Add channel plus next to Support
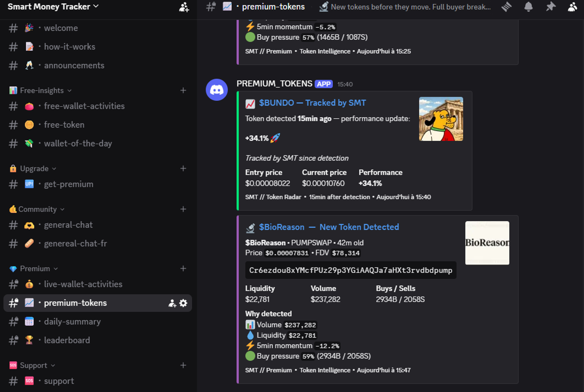This screenshot has height=392, width=584. pyautogui.click(x=183, y=365)
